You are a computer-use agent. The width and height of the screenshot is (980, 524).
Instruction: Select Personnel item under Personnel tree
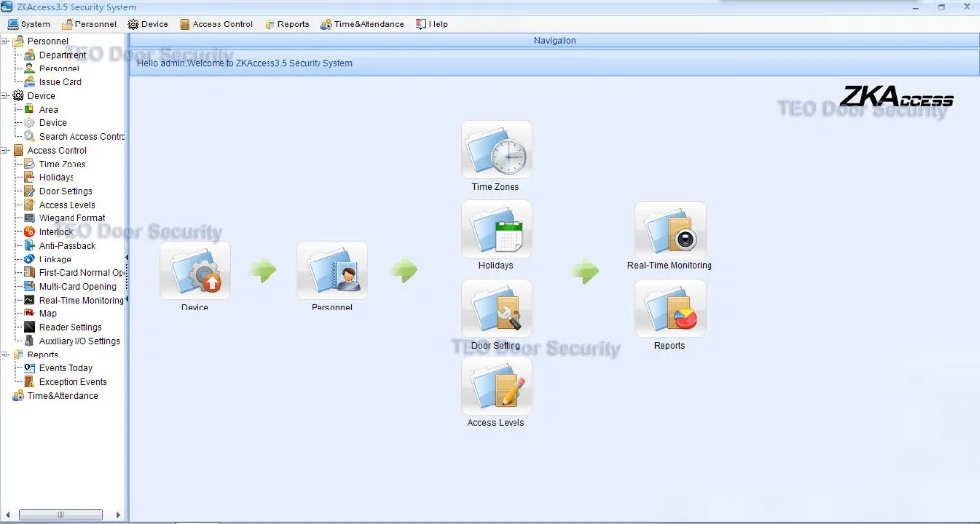point(60,69)
